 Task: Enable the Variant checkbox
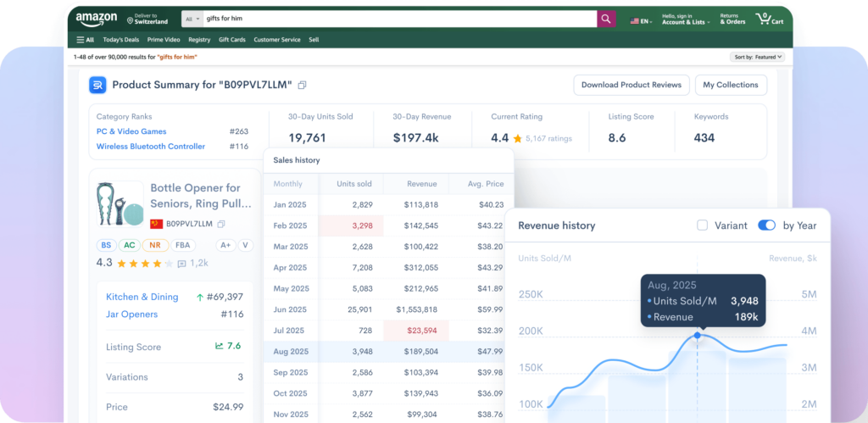coord(702,225)
